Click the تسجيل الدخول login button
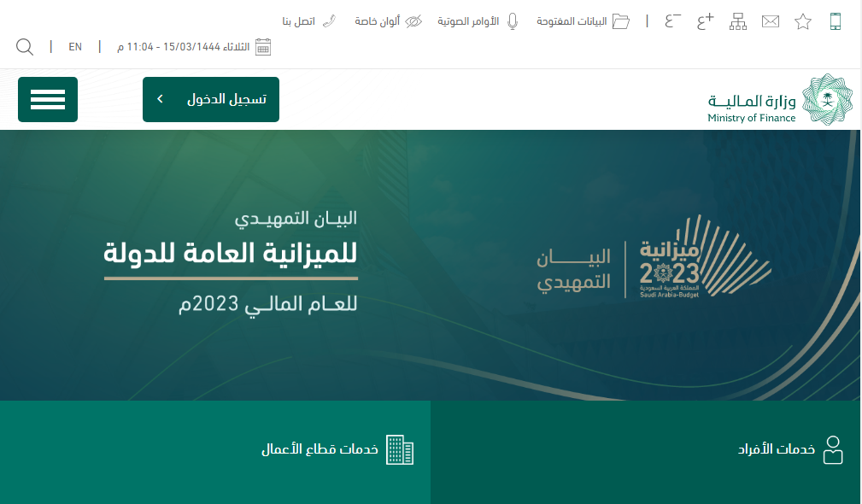The width and height of the screenshot is (862, 504). tap(210, 99)
